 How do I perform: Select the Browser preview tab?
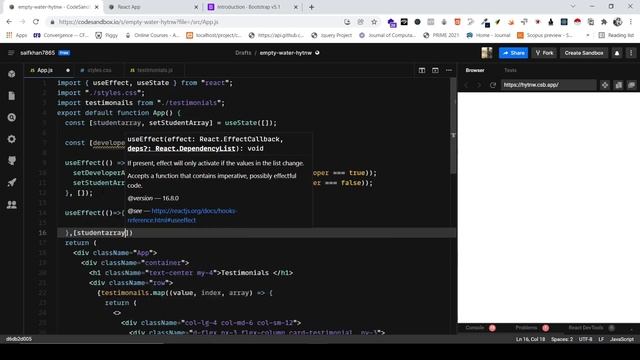[x=475, y=70]
